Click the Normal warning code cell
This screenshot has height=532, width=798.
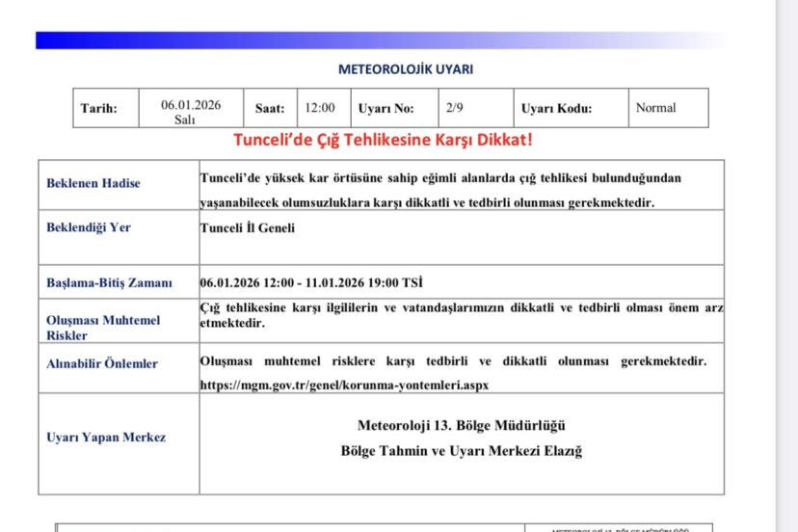pos(656,108)
